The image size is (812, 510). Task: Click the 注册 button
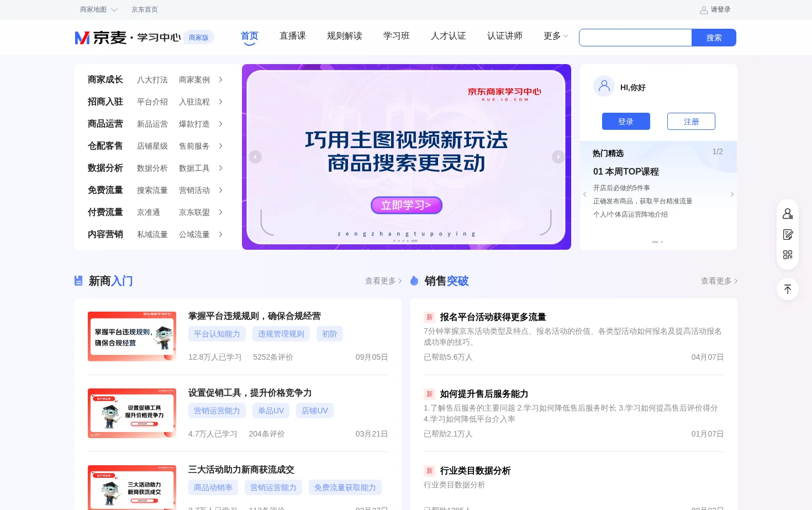point(691,122)
